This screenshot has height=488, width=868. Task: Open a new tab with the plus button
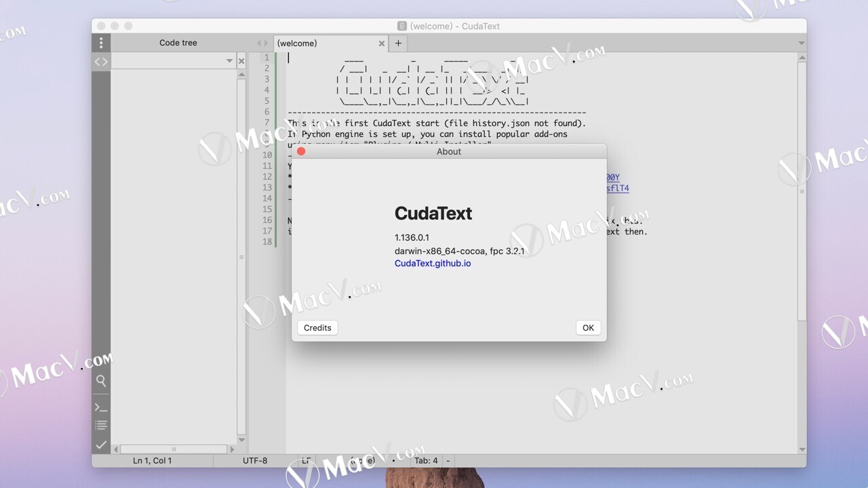pos(397,43)
